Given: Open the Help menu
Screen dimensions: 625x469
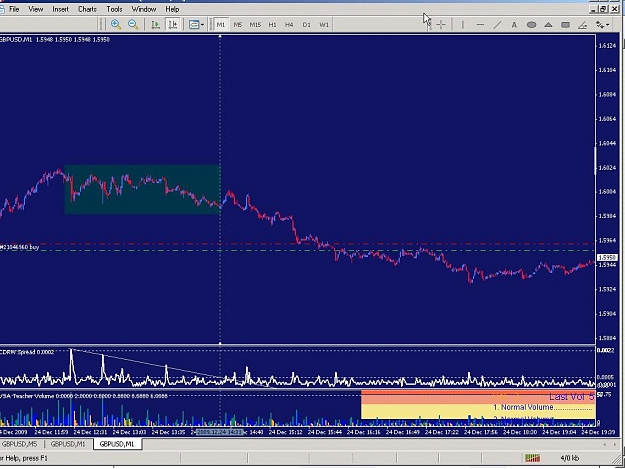Looking at the screenshot, I should [172, 9].
